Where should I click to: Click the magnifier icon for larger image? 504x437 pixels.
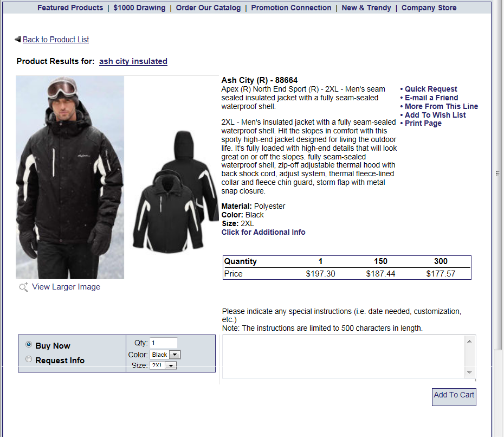click(23, 287)
